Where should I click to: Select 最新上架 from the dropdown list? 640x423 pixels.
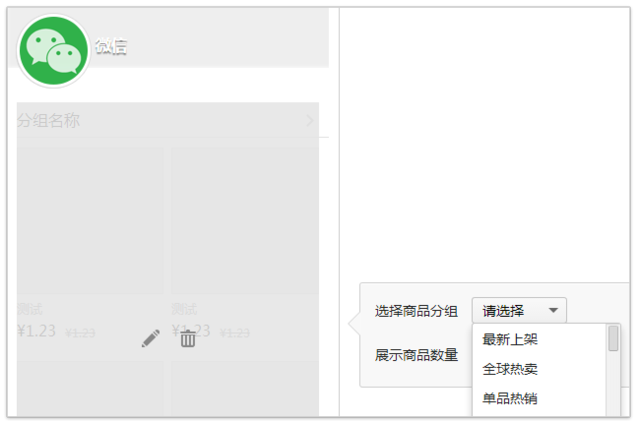(510, 339)
